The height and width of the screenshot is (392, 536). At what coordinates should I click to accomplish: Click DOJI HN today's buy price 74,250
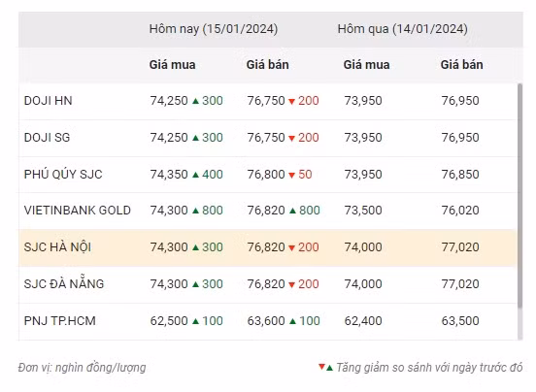point(169,101)
